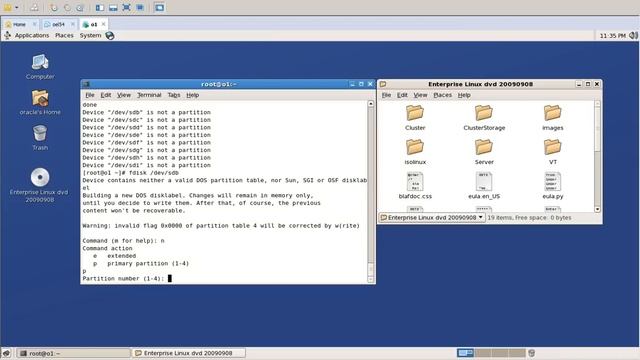This screenshot has height=360, width=640.
Task: Click the revert snapshot icon in VM toolbar
Action: coord(67,7)
